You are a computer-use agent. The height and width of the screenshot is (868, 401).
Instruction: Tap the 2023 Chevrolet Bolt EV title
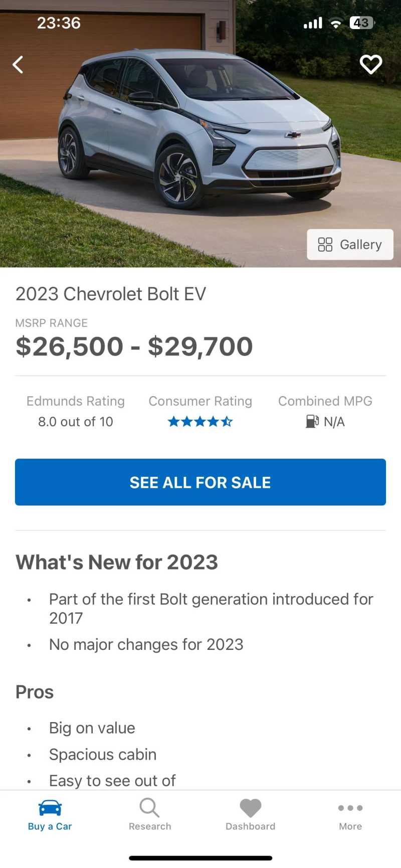pyautogui.click(x=111, y=294)
